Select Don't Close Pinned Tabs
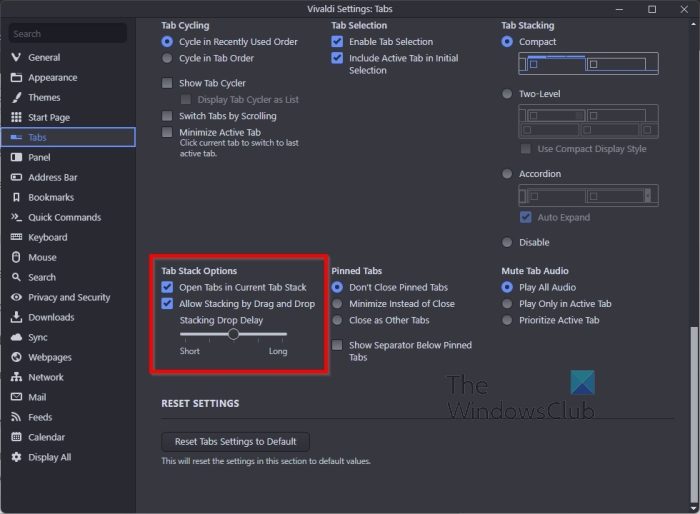 tap(337, 287)
